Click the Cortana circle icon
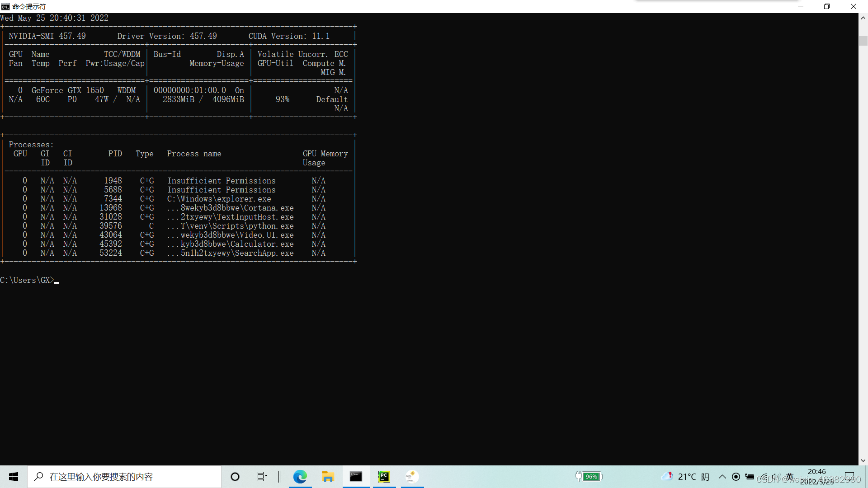Image resolution: width=868 pixels, height=488 pixels. pos(235,477)
